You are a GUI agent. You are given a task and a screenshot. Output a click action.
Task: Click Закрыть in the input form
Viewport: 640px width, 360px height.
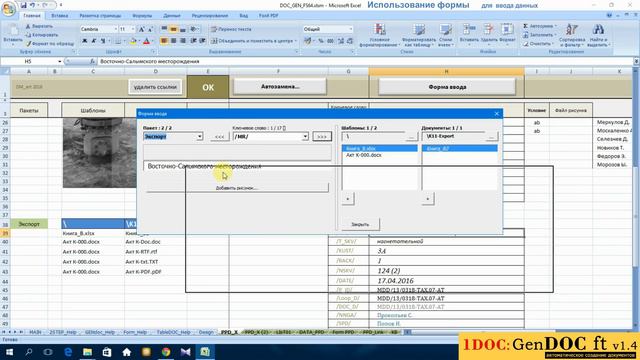360,224
